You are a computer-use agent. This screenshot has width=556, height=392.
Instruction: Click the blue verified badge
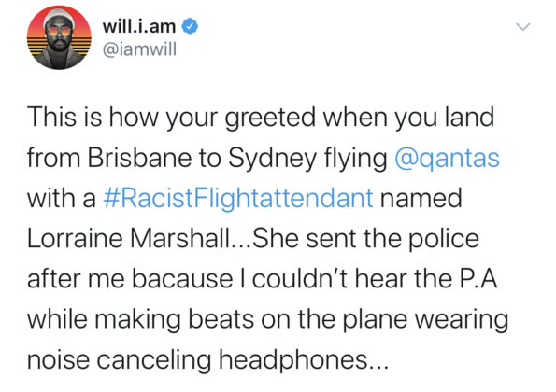click(x=190, y=26)
